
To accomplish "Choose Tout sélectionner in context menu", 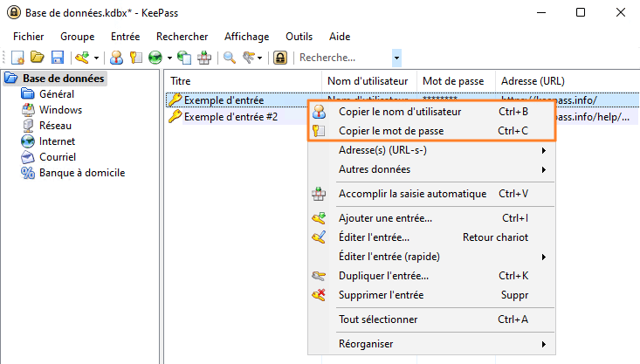I will point(431,319).
